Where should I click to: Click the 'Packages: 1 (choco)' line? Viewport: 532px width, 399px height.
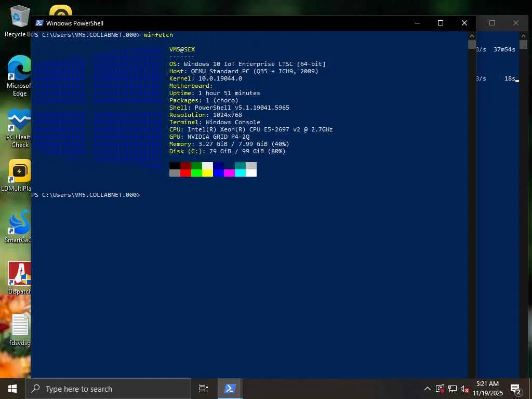pyautogui.click(x=204, y=100)
